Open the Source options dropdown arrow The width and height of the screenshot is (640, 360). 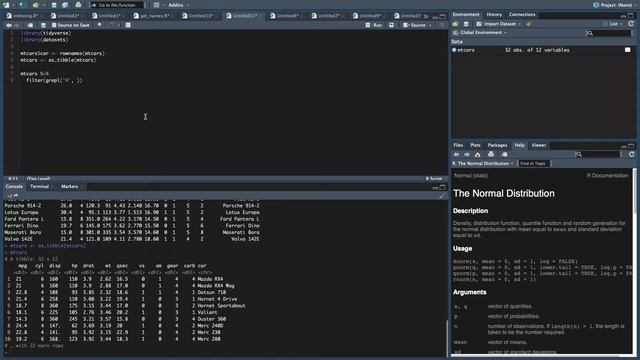point(430,25)
